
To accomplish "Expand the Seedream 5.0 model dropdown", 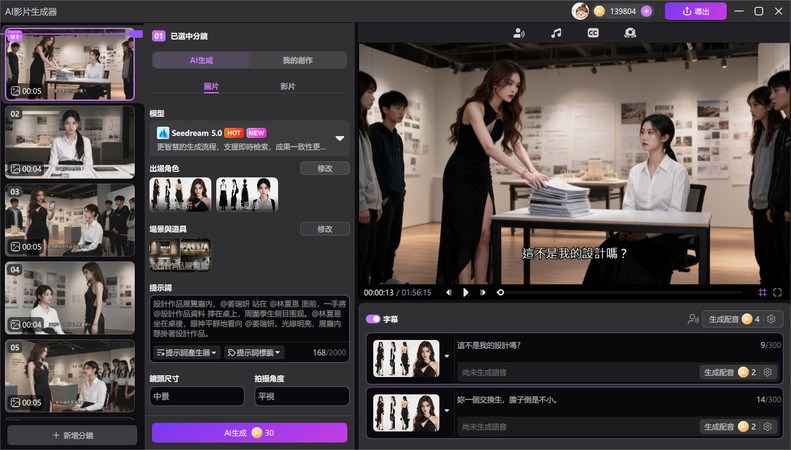I will click(340, 138).
